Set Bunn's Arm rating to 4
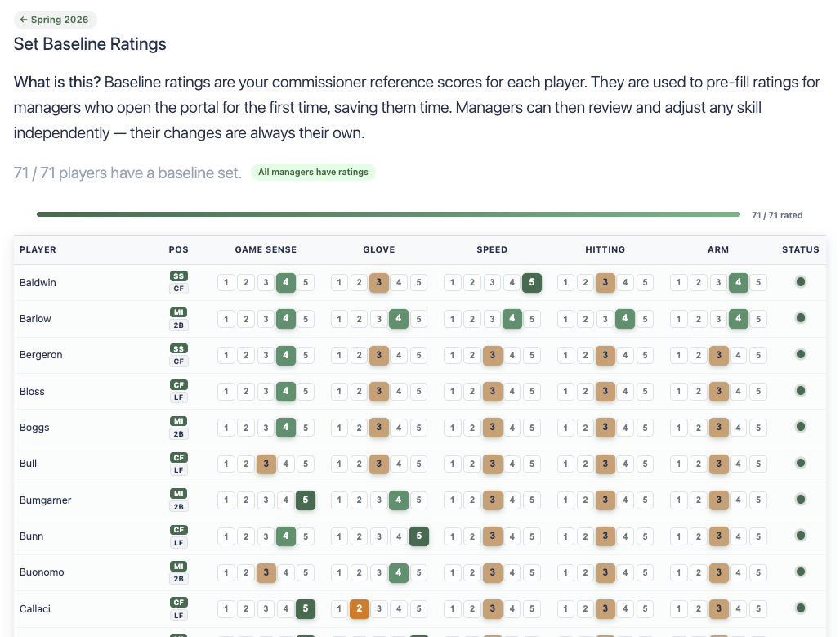The width and height of the screenshot is (840, 637). click(x=739, y=536)
